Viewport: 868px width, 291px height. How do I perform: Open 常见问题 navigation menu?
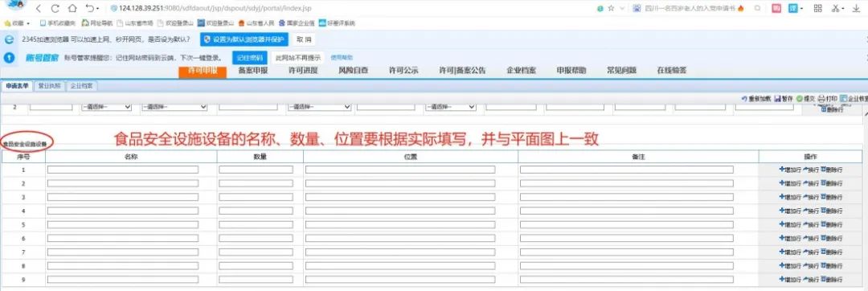621,71
